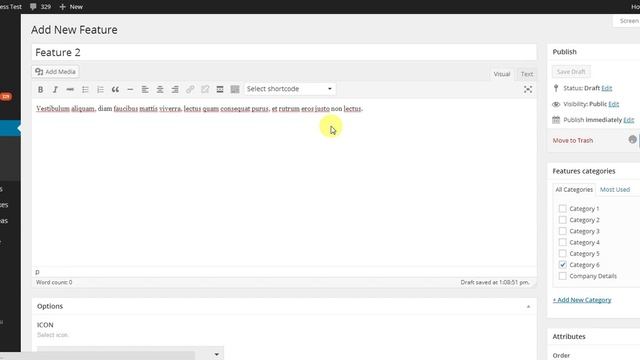640x360 pixels.
Task: Edit the visibility setting
Action: click(613, 104)
